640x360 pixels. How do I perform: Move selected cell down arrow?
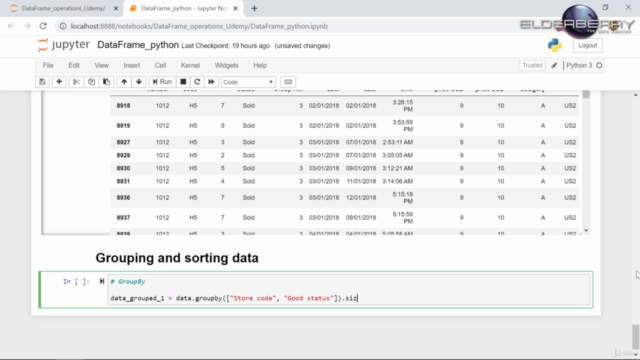139,82
